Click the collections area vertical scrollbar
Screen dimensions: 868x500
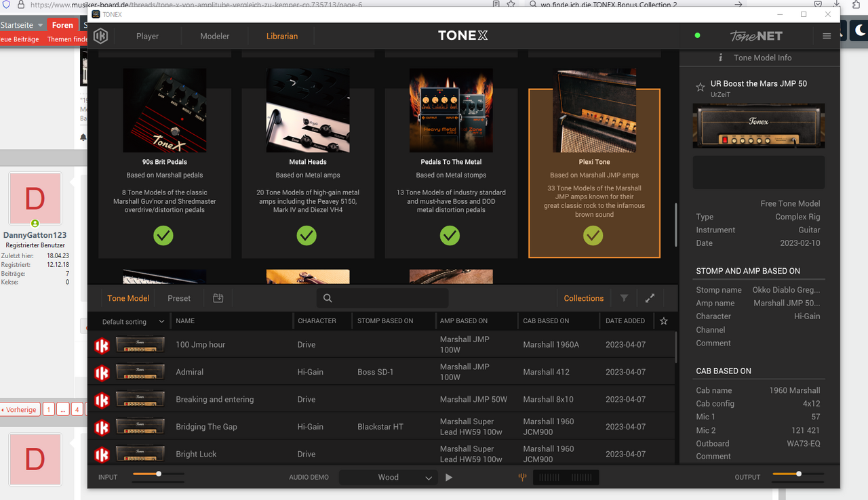click(x=676, y=225)
